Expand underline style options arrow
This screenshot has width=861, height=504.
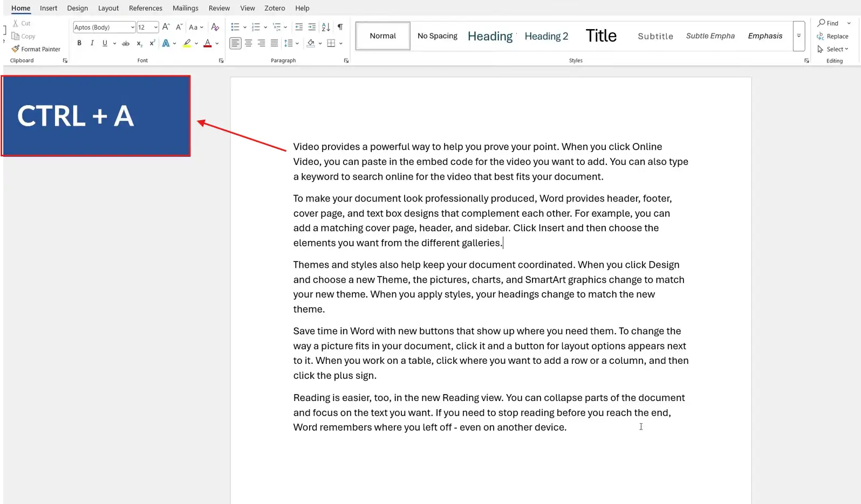click(114, 43)
